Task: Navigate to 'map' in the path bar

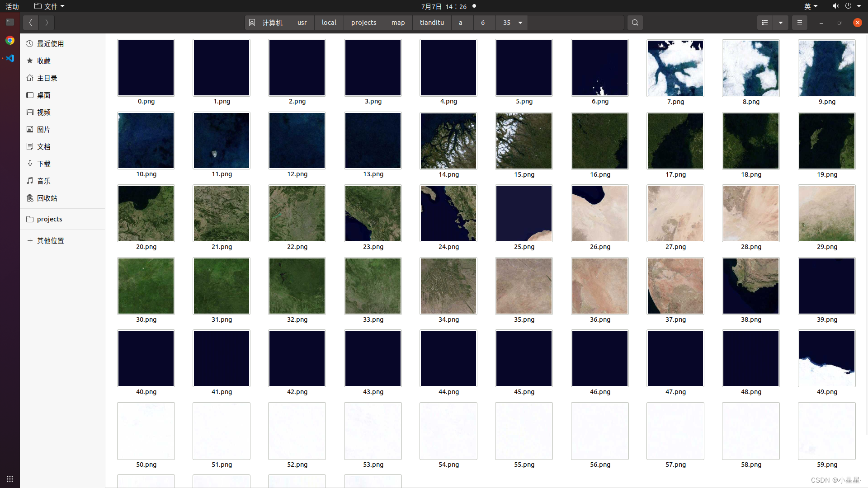Action: click(x=398, y=23)
